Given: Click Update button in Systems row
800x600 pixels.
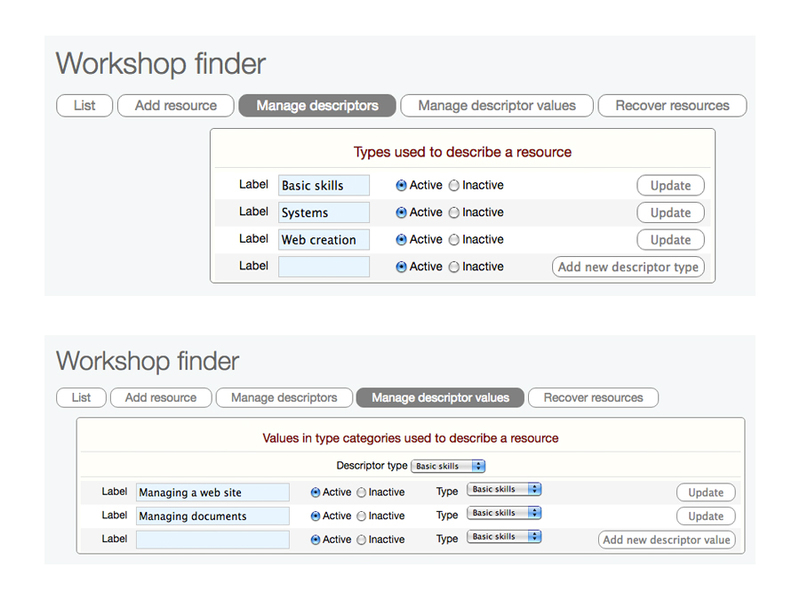Looking at the screenshot, I should point(670,212).
